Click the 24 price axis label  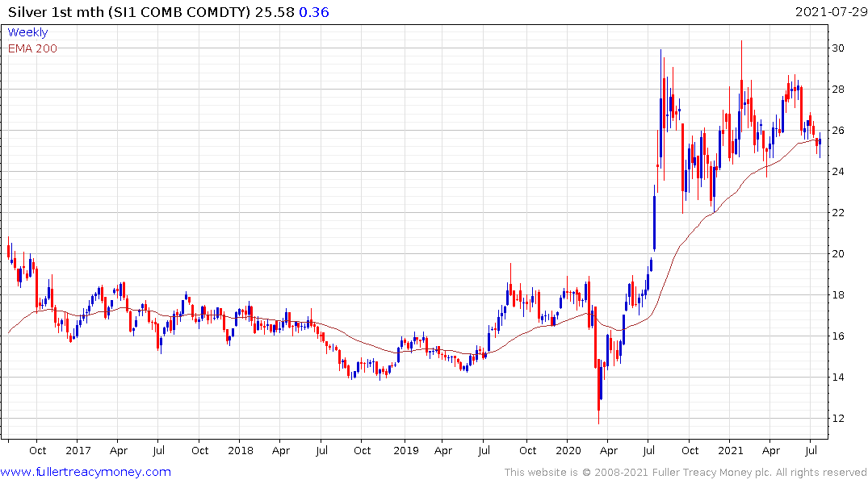pos(838,172)
